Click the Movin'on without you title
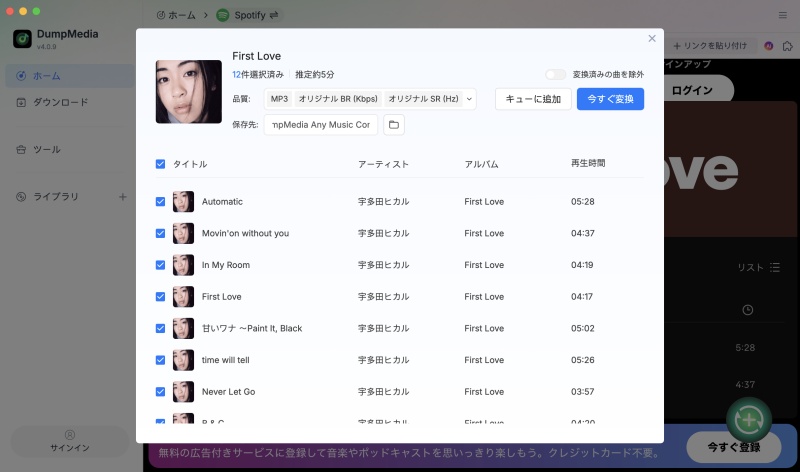This screenshot has height=472, width=800. (245, 233)
